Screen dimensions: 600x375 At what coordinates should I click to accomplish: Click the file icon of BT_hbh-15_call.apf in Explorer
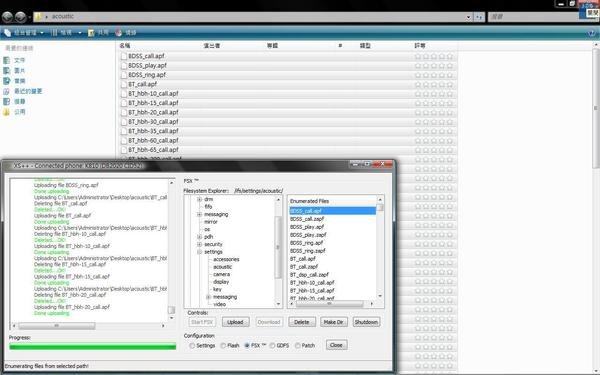124,103
